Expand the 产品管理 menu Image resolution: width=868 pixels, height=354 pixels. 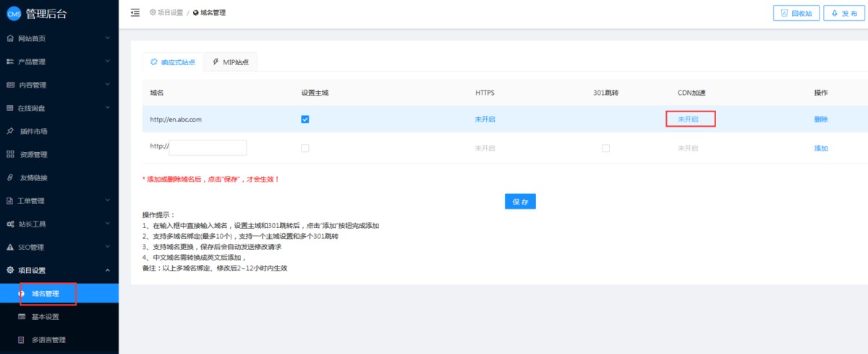(58, 62)
